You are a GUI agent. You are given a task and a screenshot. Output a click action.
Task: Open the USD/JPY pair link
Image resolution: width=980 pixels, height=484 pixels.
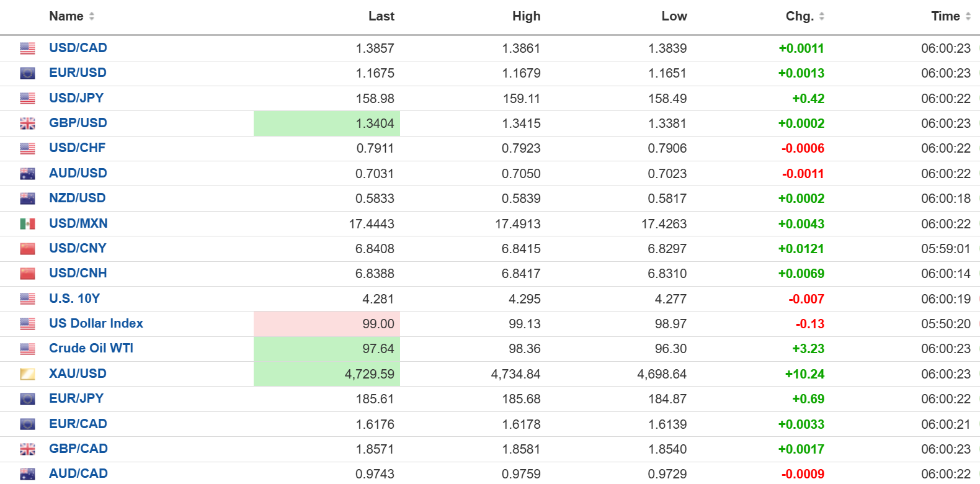(x=76, y=98)
